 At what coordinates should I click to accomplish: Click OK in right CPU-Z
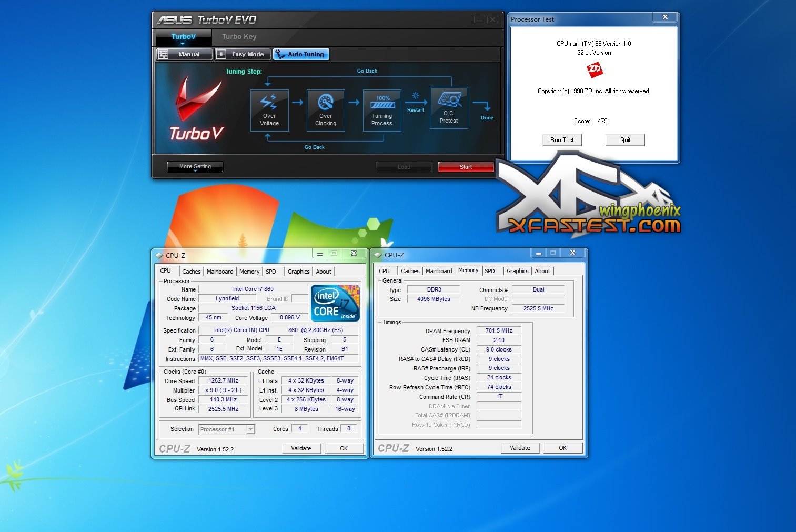click(563, 448)
